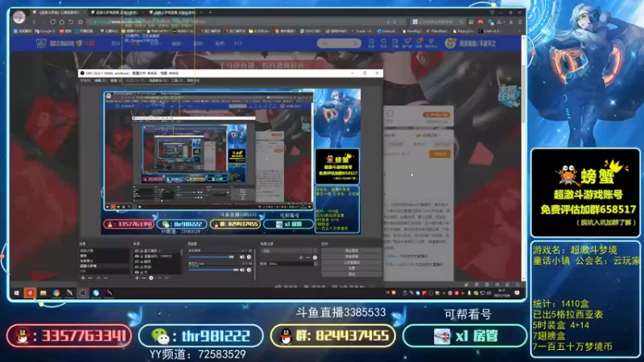Select LOL scene in Scenes list
Viewport: 644px width, 362px height.
tap(105, 271)
